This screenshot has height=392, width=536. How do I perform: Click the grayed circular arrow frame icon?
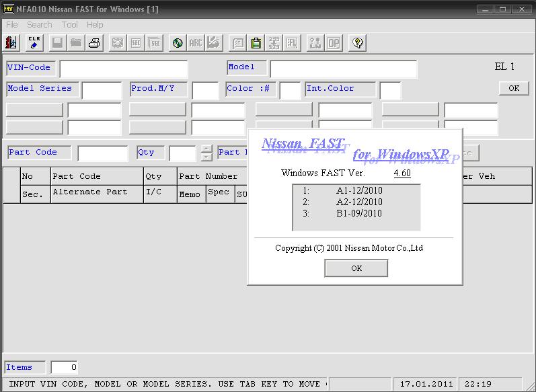click(x=118, y=43)
